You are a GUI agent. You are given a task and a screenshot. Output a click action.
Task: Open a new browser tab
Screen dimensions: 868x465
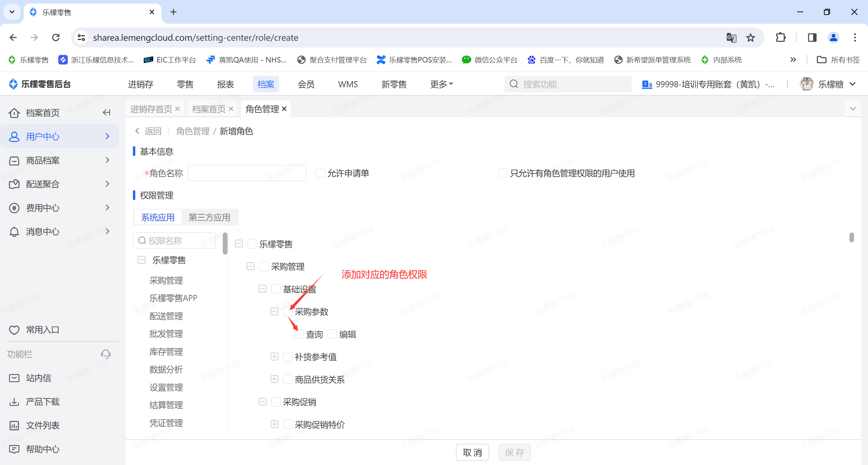173,12
